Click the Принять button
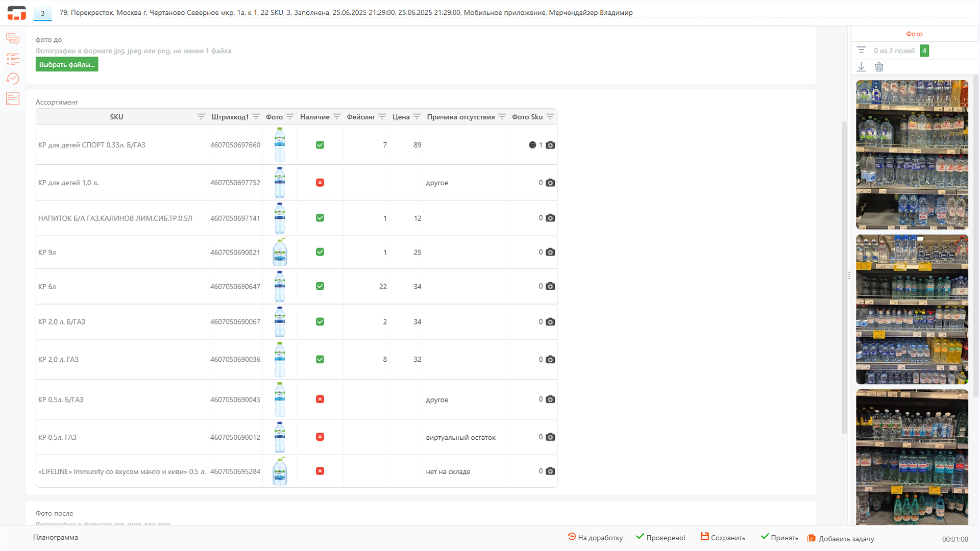The height and width of the screenshot is (551, 980). (x=779, y=537)
